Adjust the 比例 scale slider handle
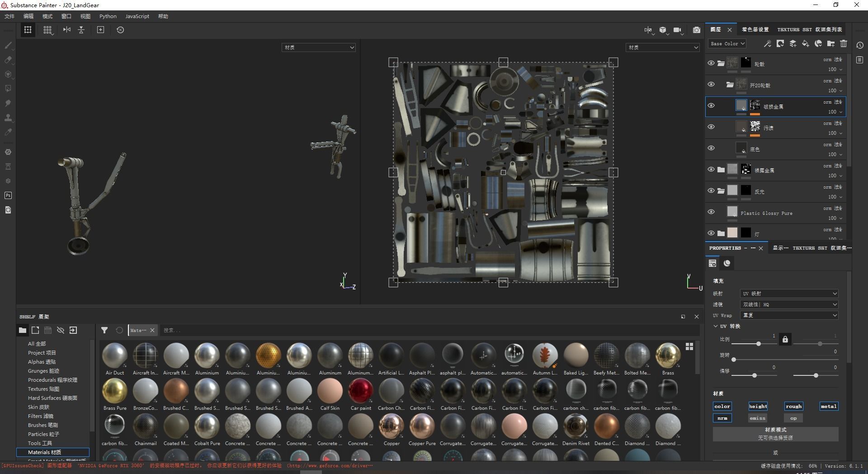The image size is (868, 474). (759, 344)
